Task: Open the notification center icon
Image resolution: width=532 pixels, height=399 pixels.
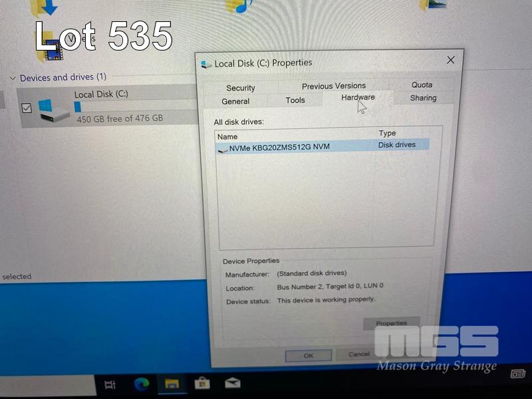Action: 518,374
